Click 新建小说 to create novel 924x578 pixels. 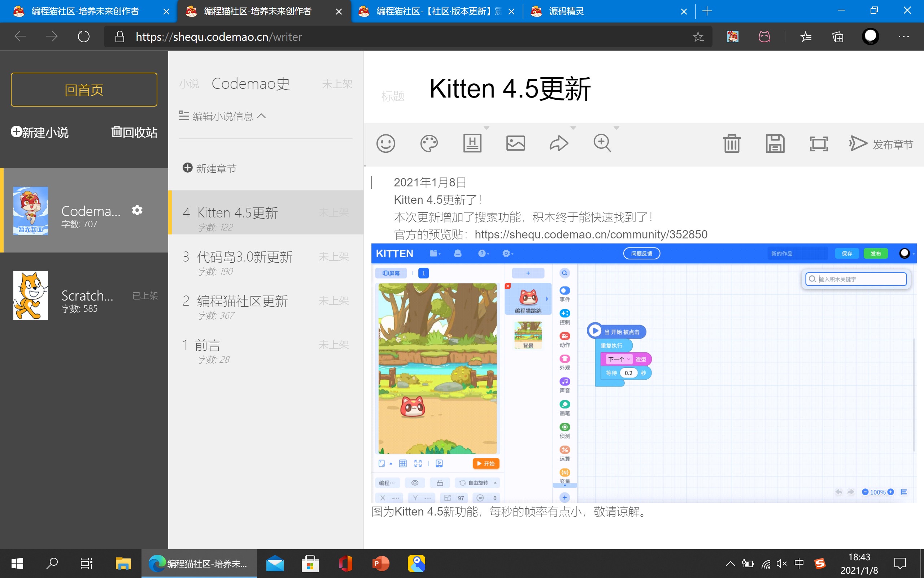click(40, 132)
